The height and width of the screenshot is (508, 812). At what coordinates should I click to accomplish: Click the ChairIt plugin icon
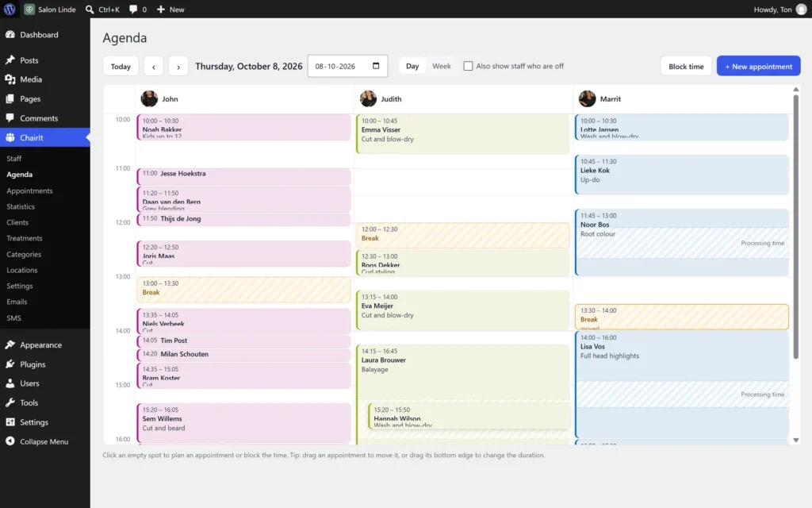(x=10, y=137)
